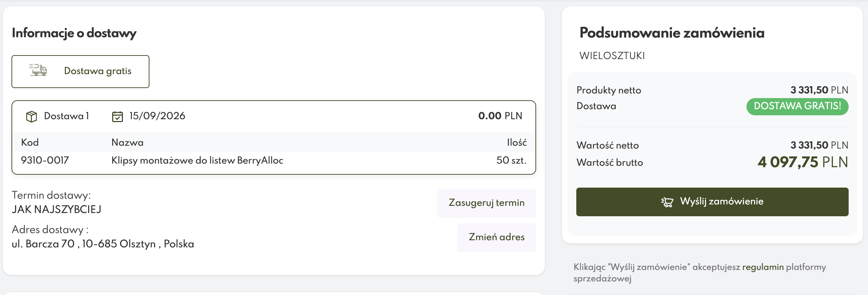Image resolution: width=868 pixels, height=295 pixels.
Task: Click the Kod column header
Action: [30, 142]
